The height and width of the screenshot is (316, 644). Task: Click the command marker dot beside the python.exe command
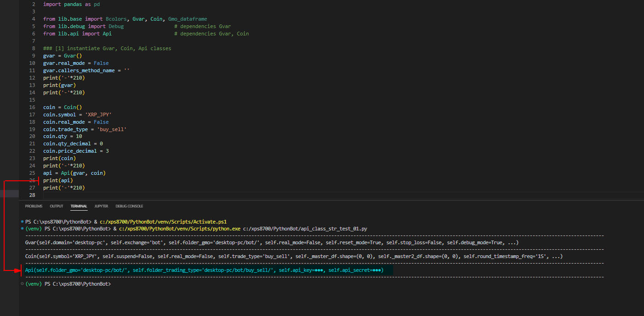tap(22, 229)
